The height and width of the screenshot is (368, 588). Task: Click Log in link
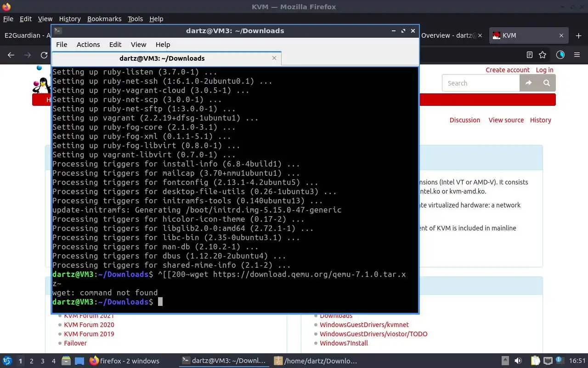click(x=544, y=70)
